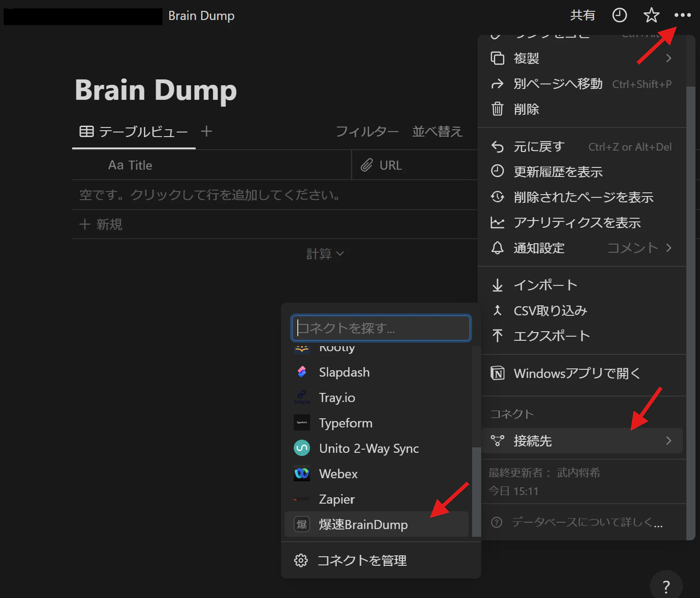Select 削除 delete menu entry
The image size is (700, 598).
(x=582, y=109)
